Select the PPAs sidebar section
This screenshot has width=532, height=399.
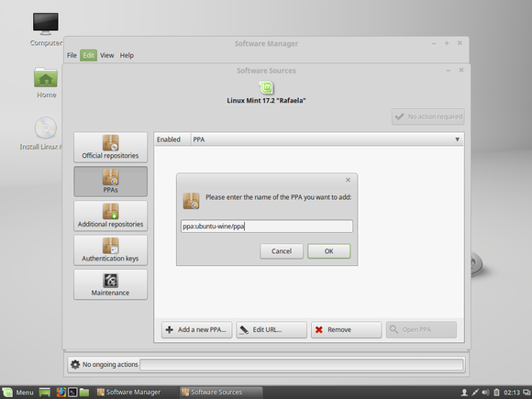(110, 182)
